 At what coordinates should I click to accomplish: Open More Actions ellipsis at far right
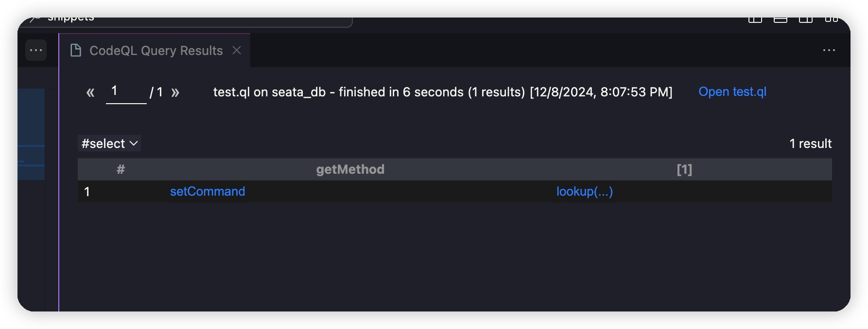(x=829, y=50)
